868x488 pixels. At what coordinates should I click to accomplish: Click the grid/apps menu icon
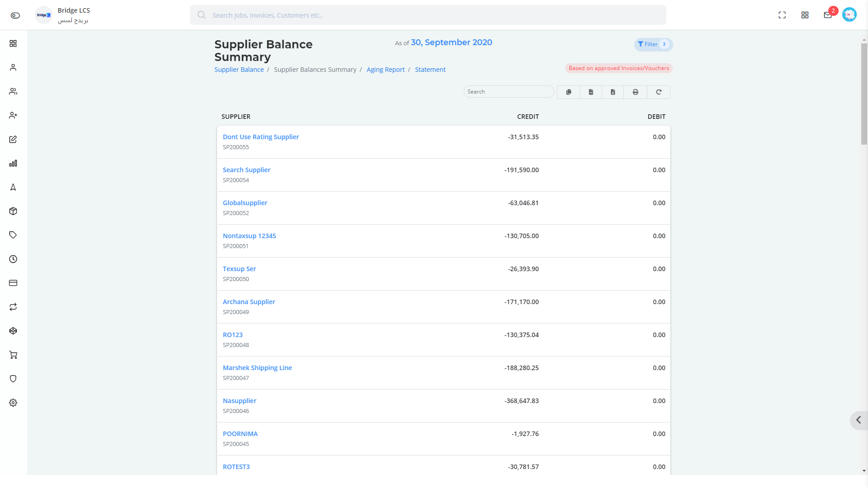pyautogui.click(x=805, y=15)
